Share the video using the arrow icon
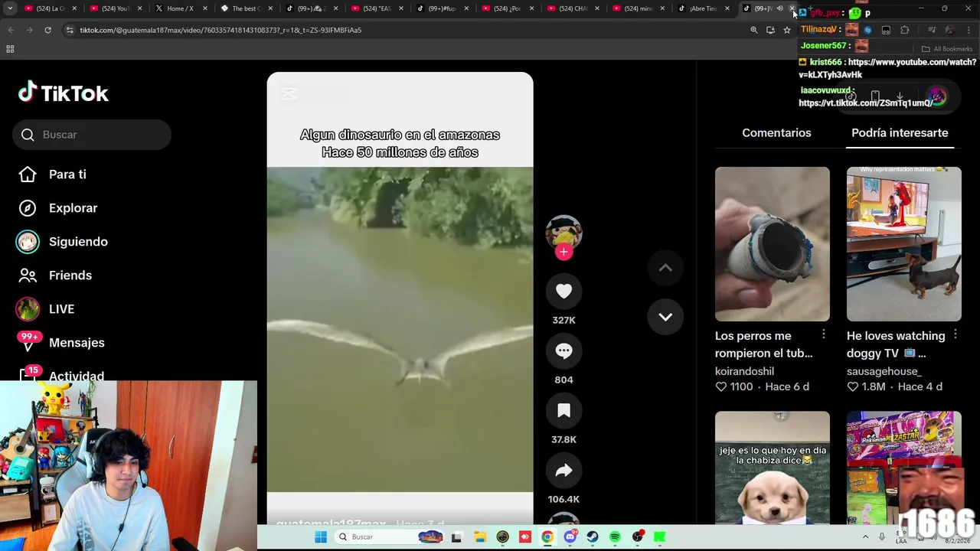 pos(563,471)
